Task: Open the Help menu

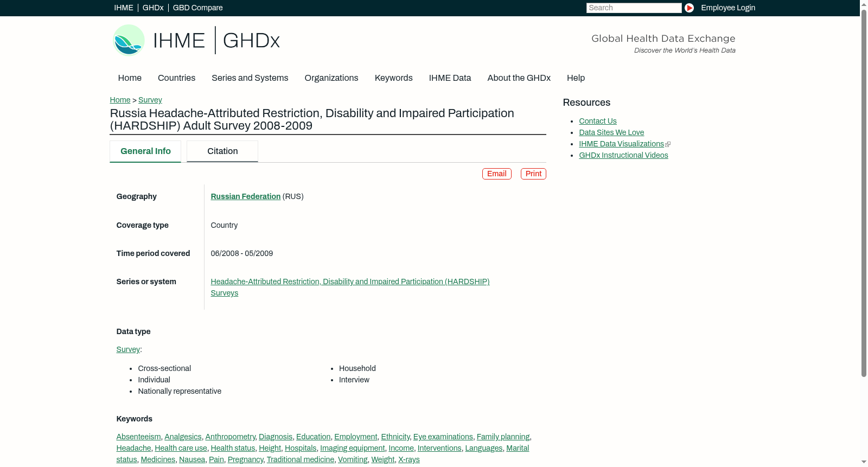Action: (x=576, y=78)
